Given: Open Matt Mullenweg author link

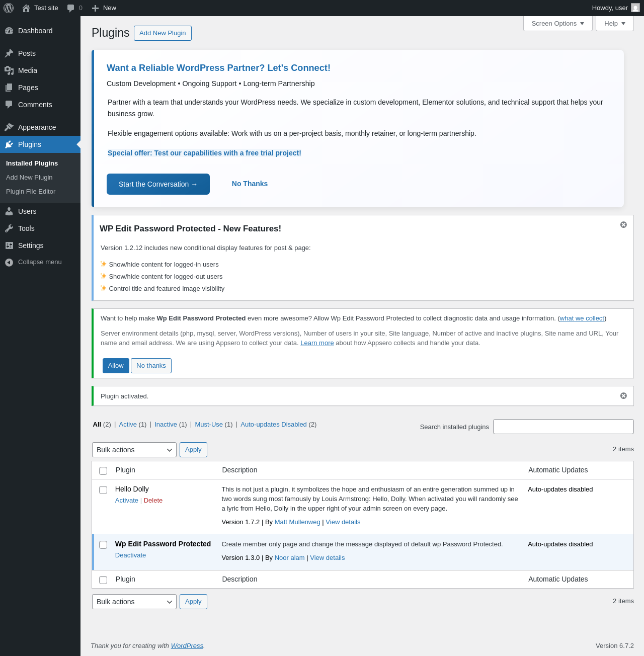Looking at the screenshot, I should point(297,522).
